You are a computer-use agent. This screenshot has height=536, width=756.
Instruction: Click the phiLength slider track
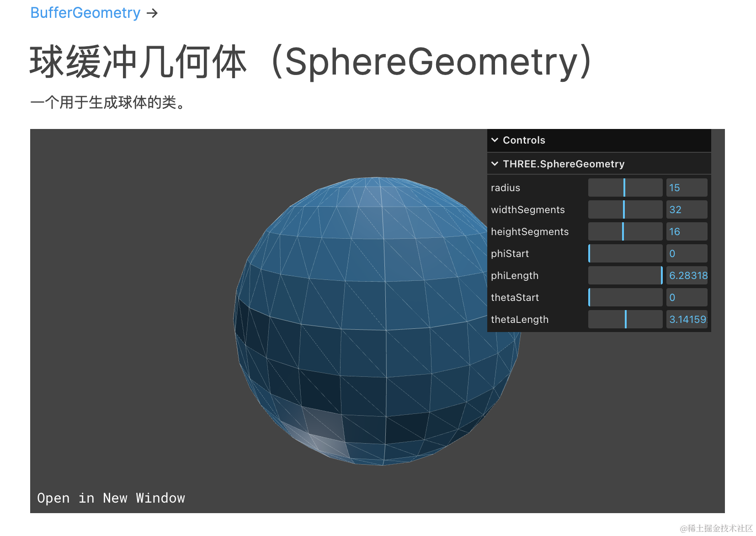(x=625, y=275)
